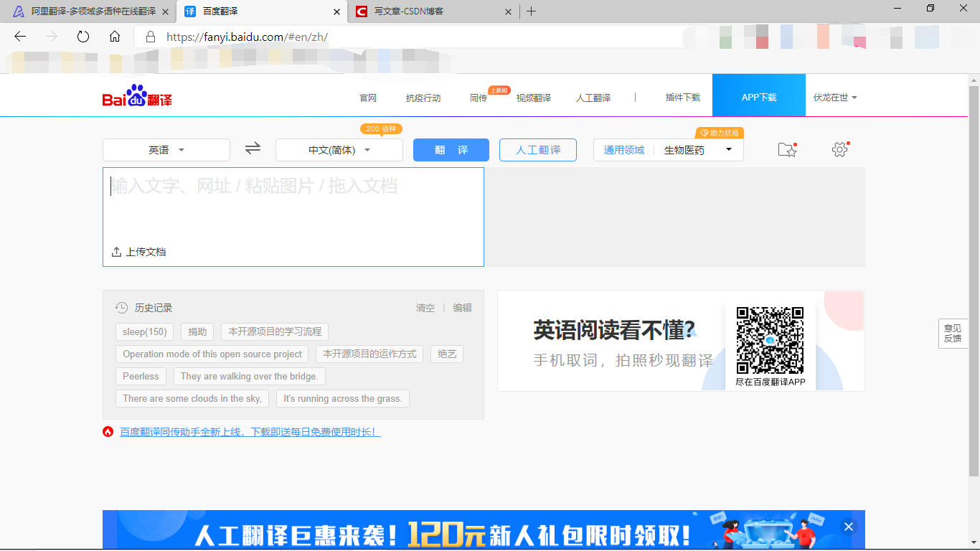
Task: Edit history with 编辑
Action: coord(463,308)
